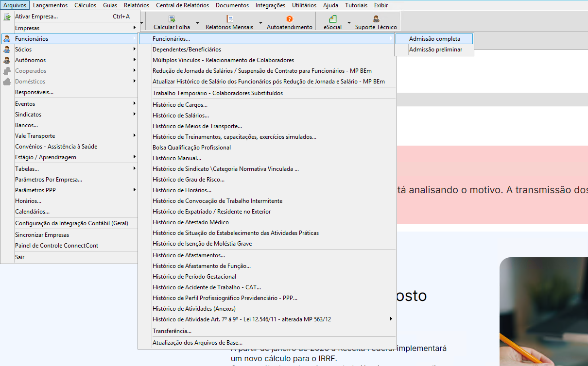Open the Cálculos menu
The height and width of the screenshot is (366, 588).
click(x=86, y=5)
